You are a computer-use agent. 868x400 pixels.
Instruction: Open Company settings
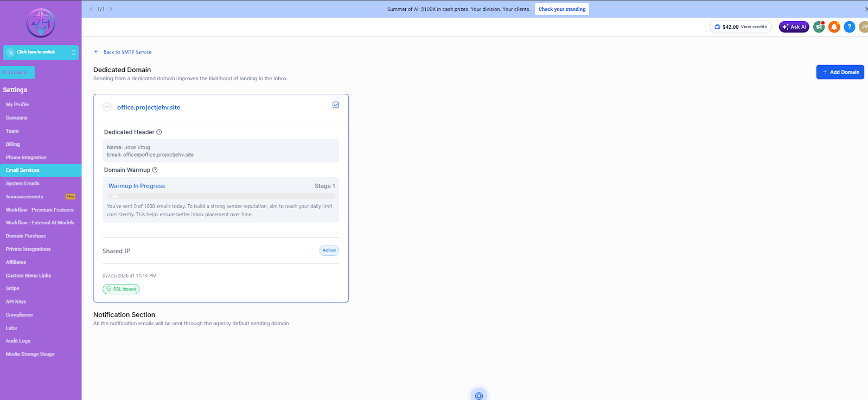point(17,118)
